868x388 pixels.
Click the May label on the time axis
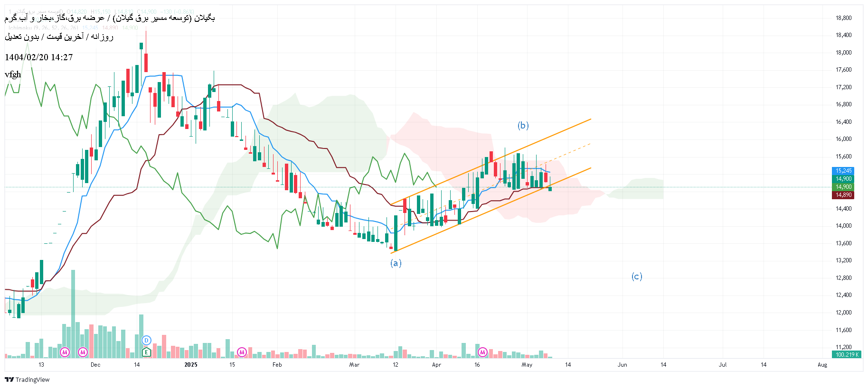[527, 365]
